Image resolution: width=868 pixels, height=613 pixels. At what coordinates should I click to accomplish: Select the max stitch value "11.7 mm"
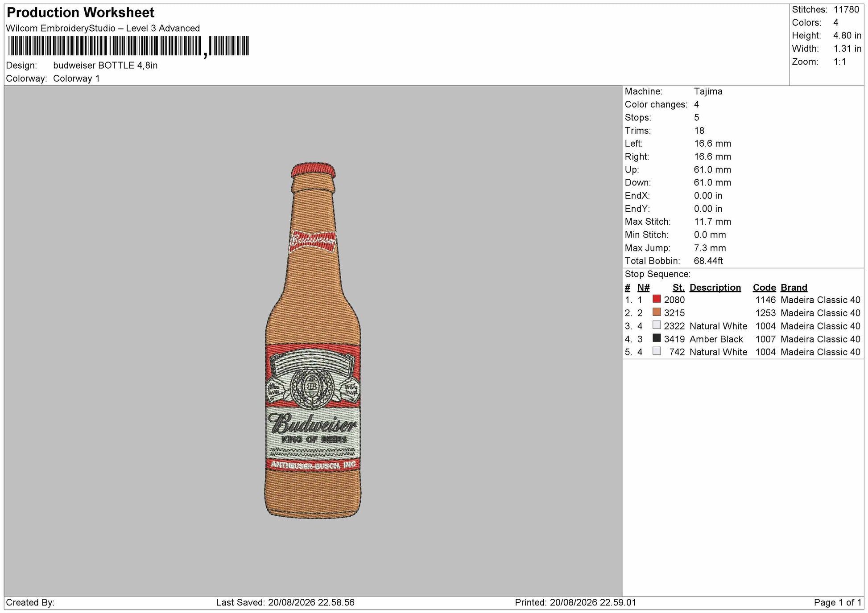712,222
